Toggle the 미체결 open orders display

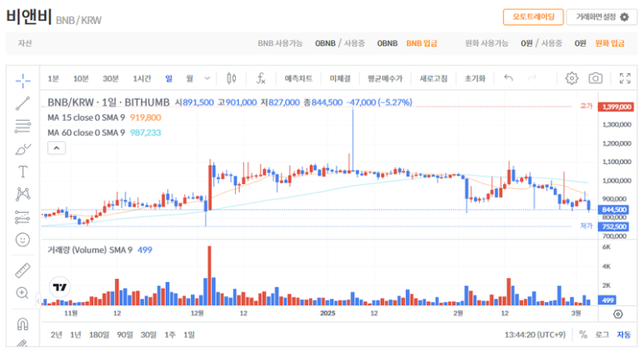tap(340, 78)
